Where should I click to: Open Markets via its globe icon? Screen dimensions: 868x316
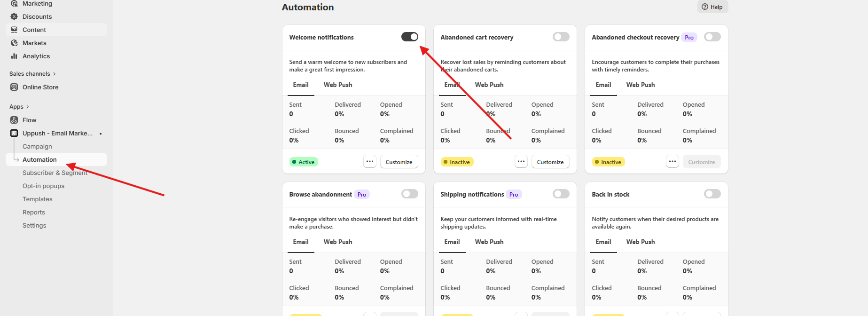pyautogui.click(x=14, y=43)
